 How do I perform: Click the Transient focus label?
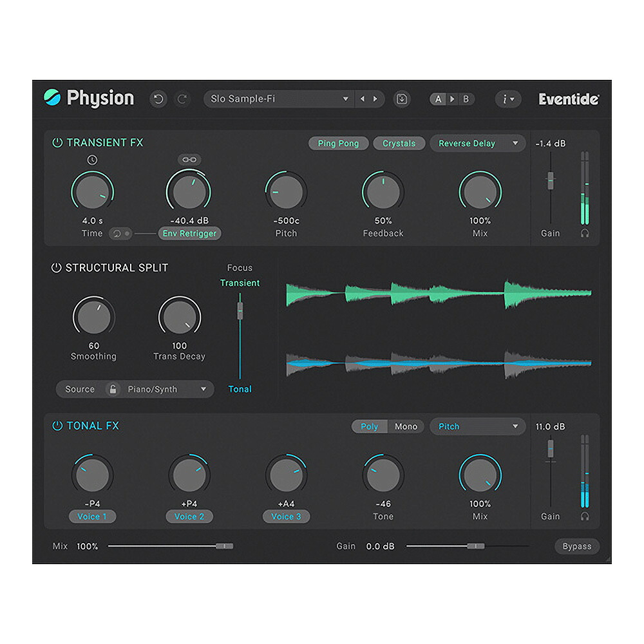[x=240, y=283]
